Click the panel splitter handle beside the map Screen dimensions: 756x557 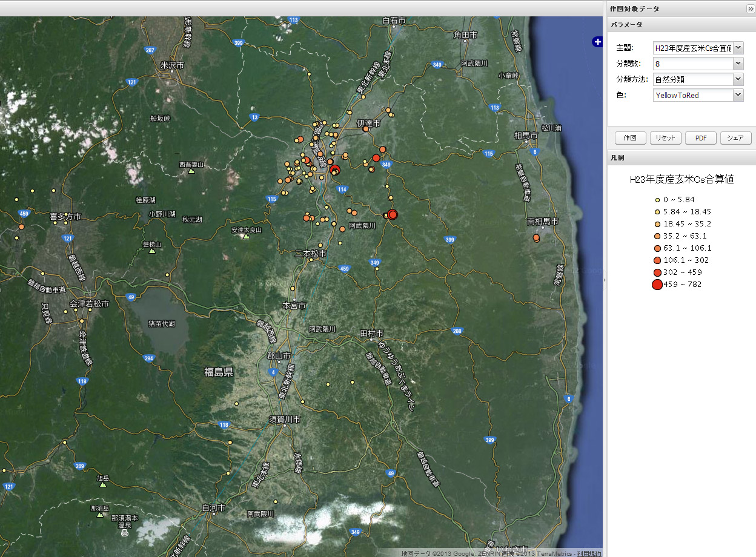(x=605, y=280)
